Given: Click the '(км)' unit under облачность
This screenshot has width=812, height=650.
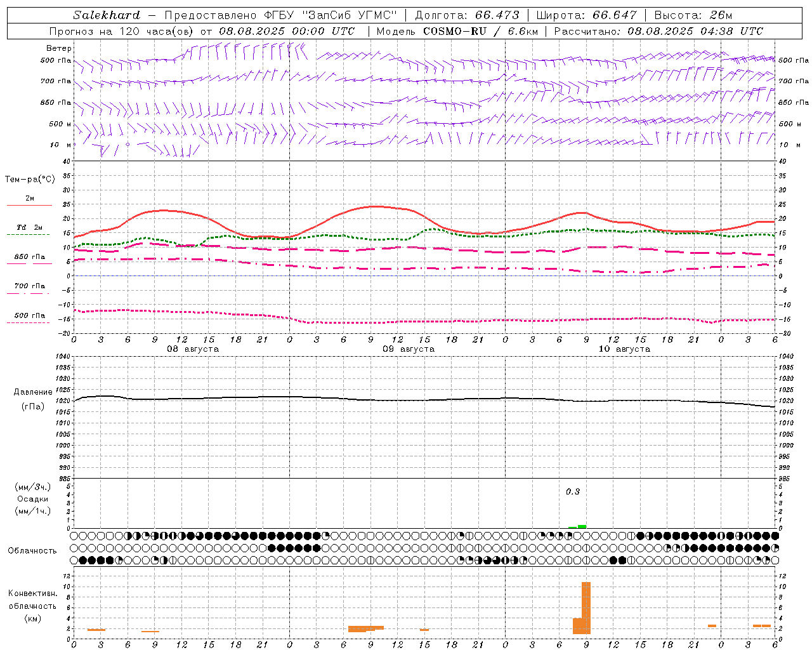Looking at the screenshot, I should click(x=33, y=618).
